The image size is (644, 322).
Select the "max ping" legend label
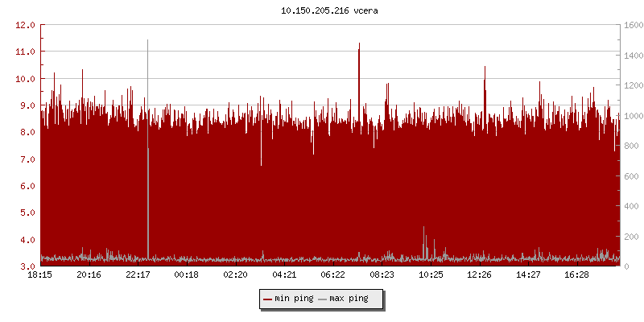[349, 299]
